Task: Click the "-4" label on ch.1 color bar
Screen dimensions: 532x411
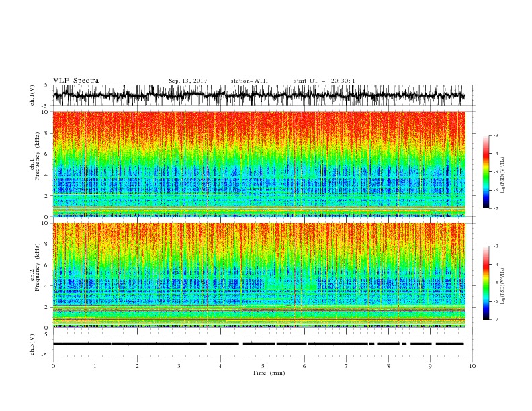Action: 496,154
